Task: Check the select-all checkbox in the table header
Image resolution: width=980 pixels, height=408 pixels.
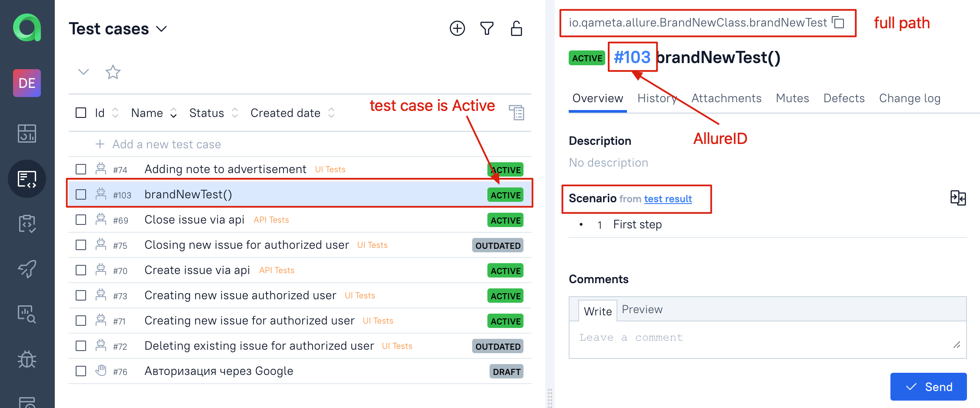Action: pyautogui.click(x=81, y=113)
